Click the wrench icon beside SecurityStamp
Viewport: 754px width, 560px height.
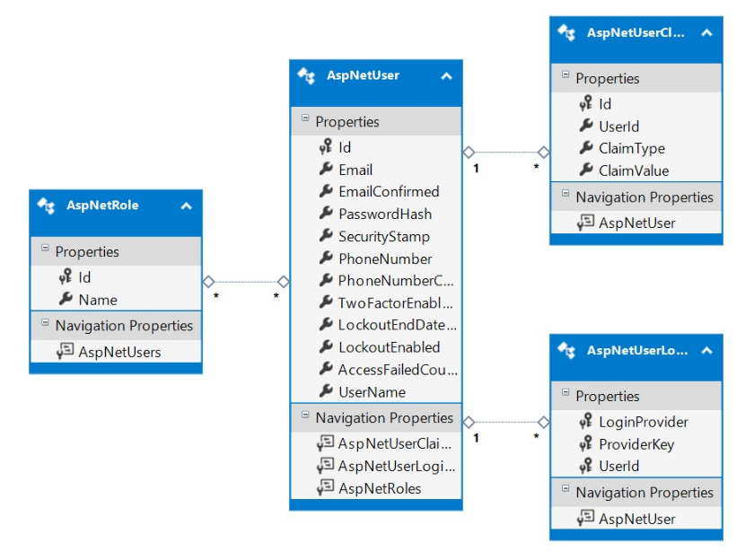[x=326, y=235]
